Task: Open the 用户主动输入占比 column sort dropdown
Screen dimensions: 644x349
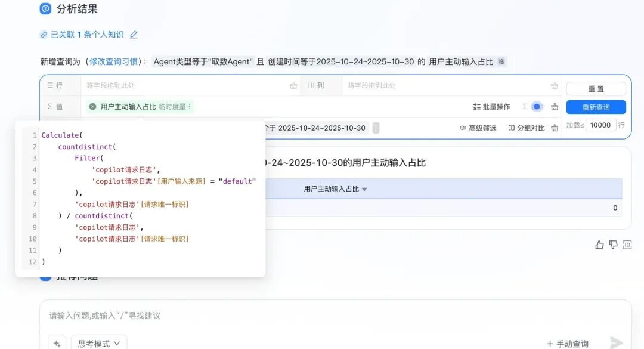Action: click(x=364, y=190)
